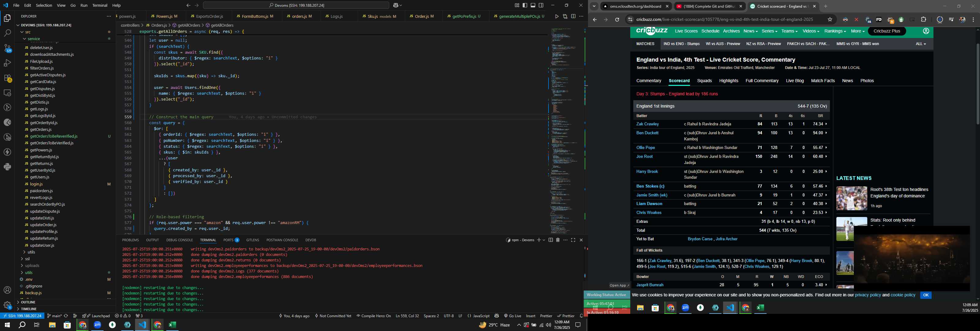Kill the terminal with trash icon
This screenshot has width=980, height=331.
(x=558, y=240)
